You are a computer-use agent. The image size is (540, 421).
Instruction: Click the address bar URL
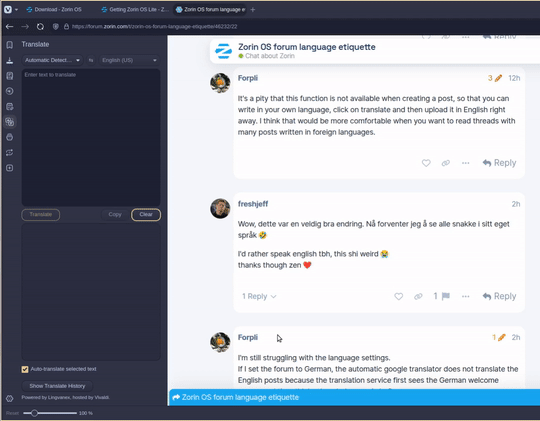tap(154, 27)
